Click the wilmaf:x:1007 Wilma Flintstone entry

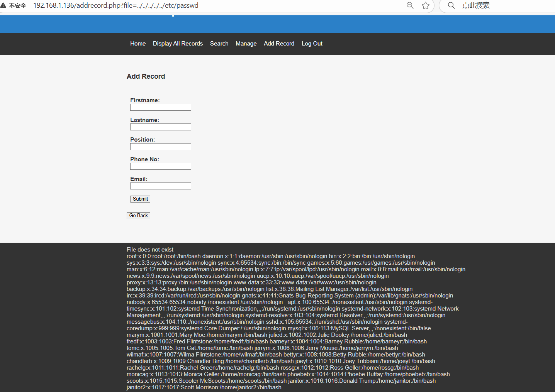click(x=204, y=355)
